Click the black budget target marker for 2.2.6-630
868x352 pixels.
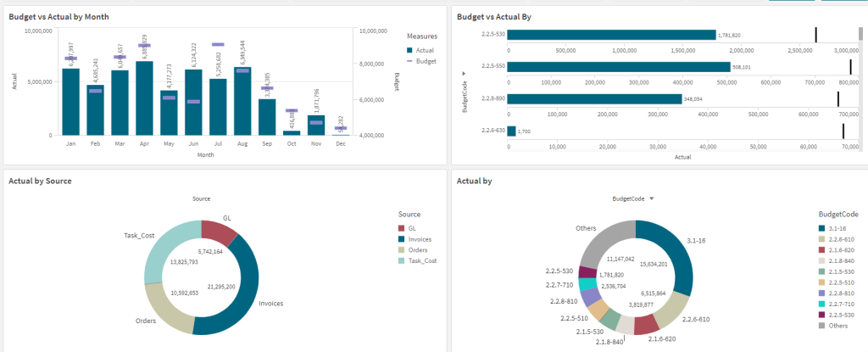(843, 131)
